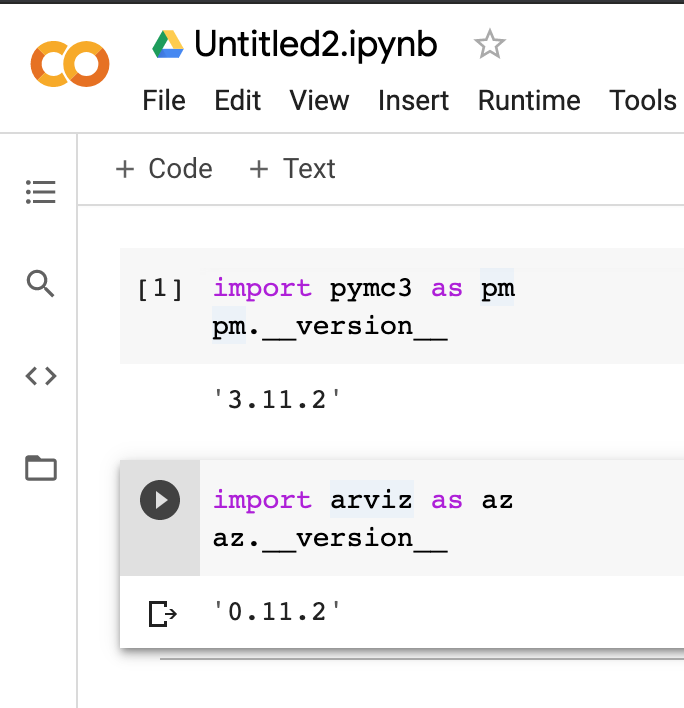
Task: Click the output text '3.11.2'
Action: click(277, 400)
